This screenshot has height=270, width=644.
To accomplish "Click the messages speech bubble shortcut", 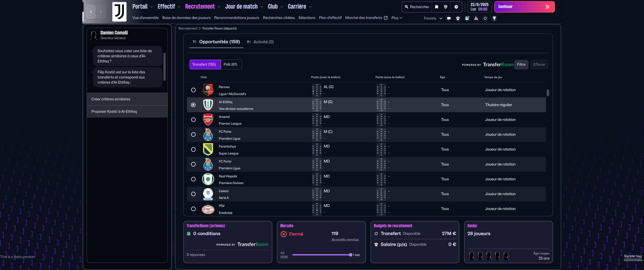I will tap(449, 18).
